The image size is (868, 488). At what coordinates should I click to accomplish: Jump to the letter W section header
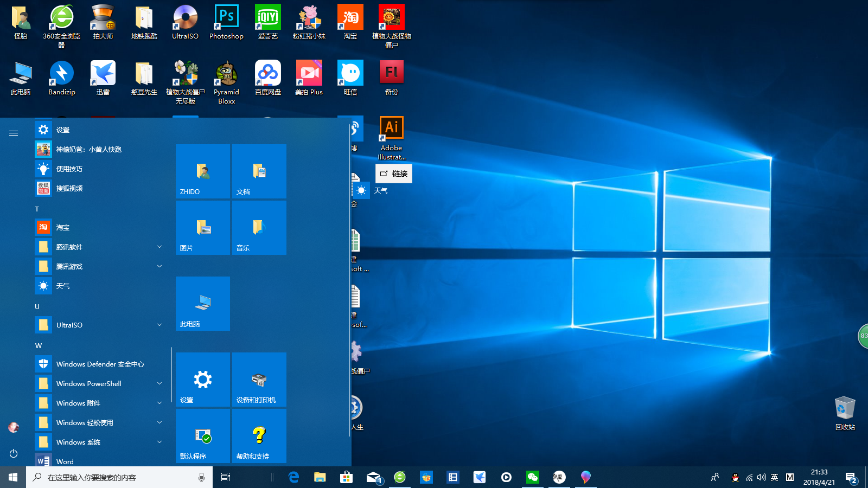click(x=38, y=345)
